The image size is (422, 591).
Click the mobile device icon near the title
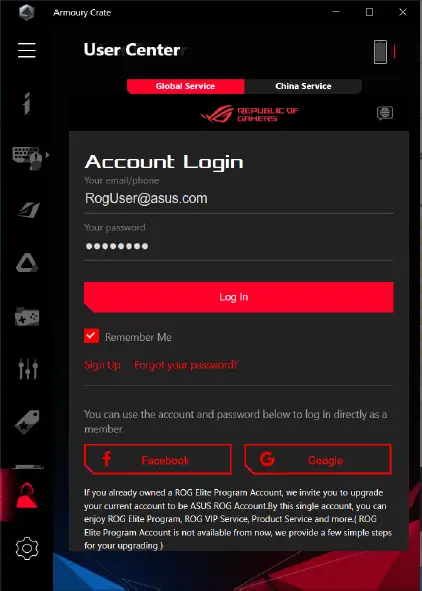tap(380, 52)
